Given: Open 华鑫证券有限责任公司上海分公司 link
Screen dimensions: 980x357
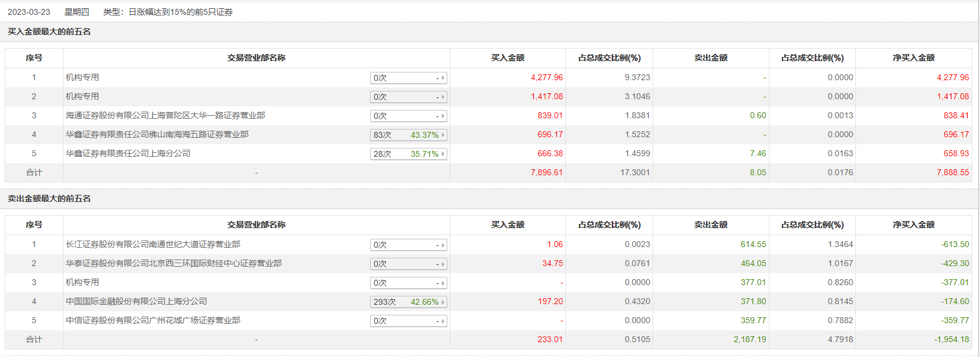Looking at the screenshot, I should pyautogui.click(x=128, y=153).
